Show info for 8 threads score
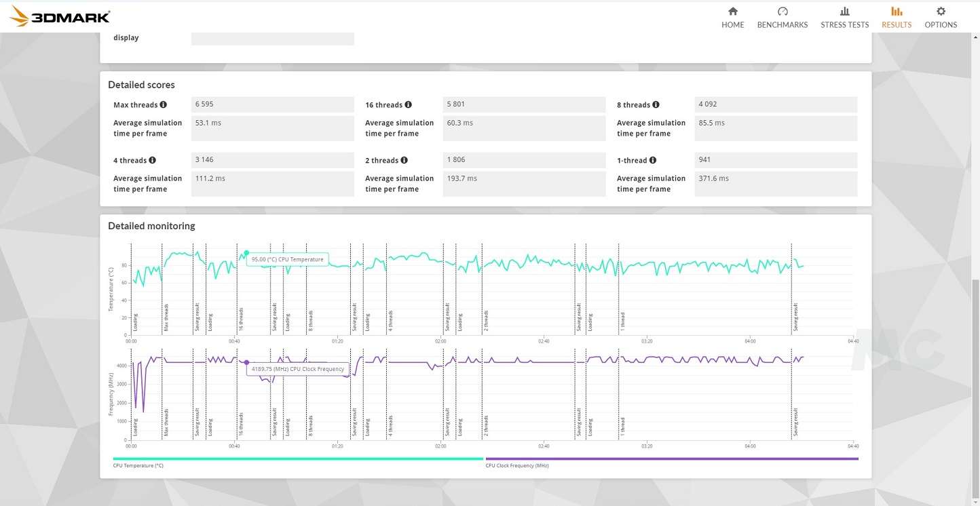The image size is (980, 506). point(656,105)
